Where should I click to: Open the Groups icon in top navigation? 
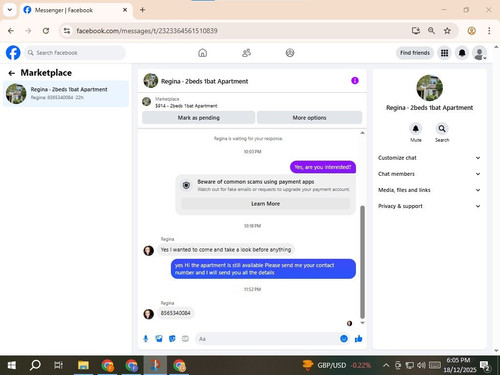290,53
